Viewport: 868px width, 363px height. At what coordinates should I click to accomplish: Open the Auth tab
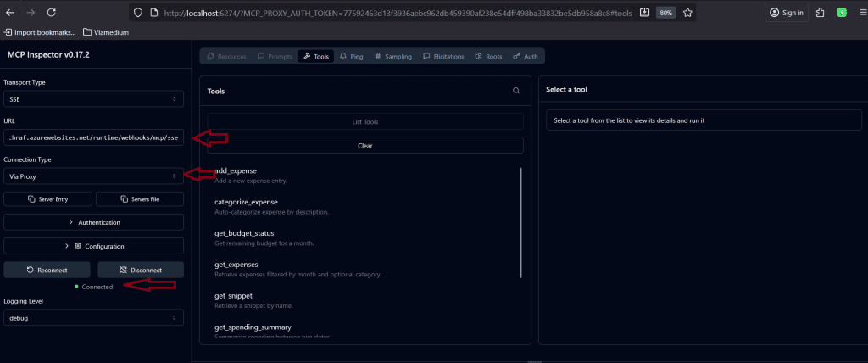point(526,57)
